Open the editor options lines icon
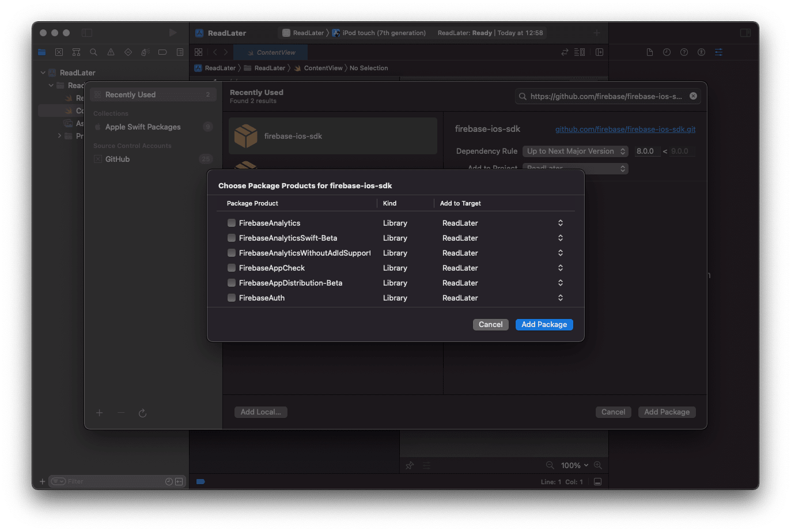 [x=580, y=52]
